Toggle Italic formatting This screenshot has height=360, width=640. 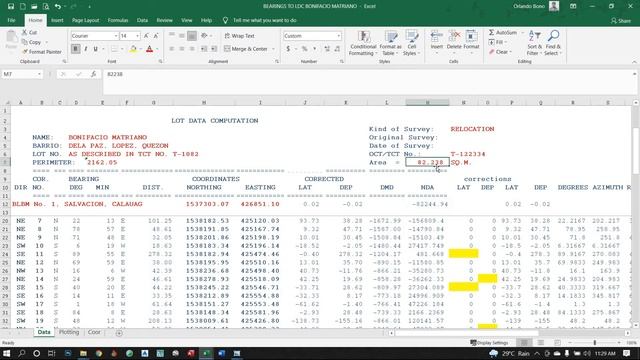(x=86, y=49)
